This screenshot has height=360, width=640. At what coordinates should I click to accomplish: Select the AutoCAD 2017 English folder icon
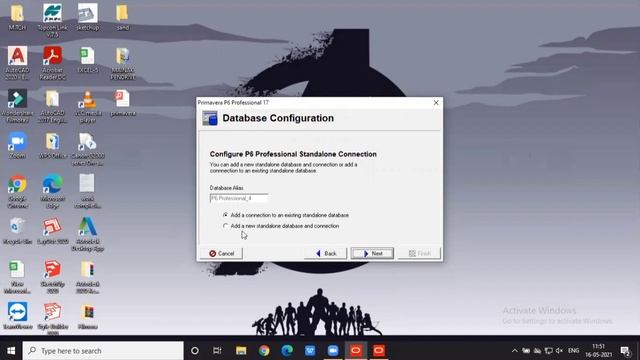(53, 106)
